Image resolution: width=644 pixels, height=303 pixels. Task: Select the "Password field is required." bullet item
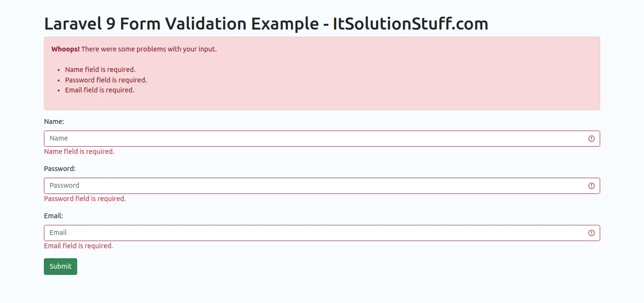click(x=106, y=80)
